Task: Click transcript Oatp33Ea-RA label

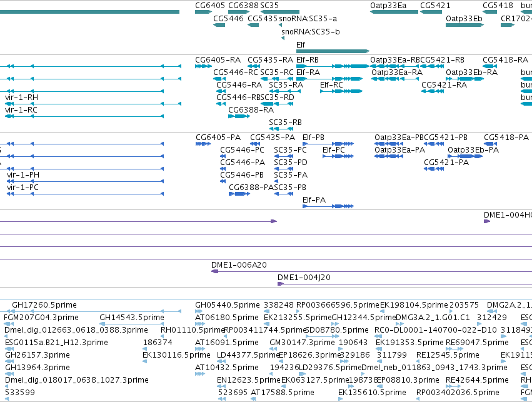Action: (x=397, y=73)
